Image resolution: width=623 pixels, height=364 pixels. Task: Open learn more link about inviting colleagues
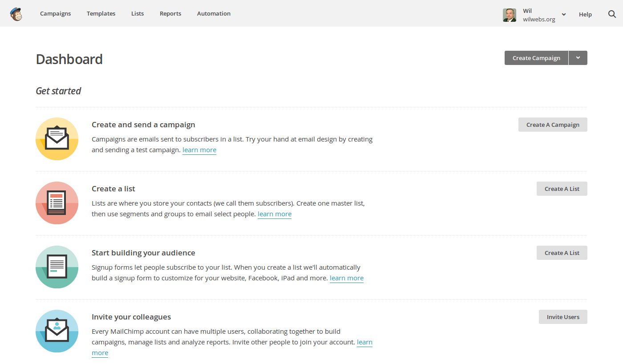(x=364, y=342)
